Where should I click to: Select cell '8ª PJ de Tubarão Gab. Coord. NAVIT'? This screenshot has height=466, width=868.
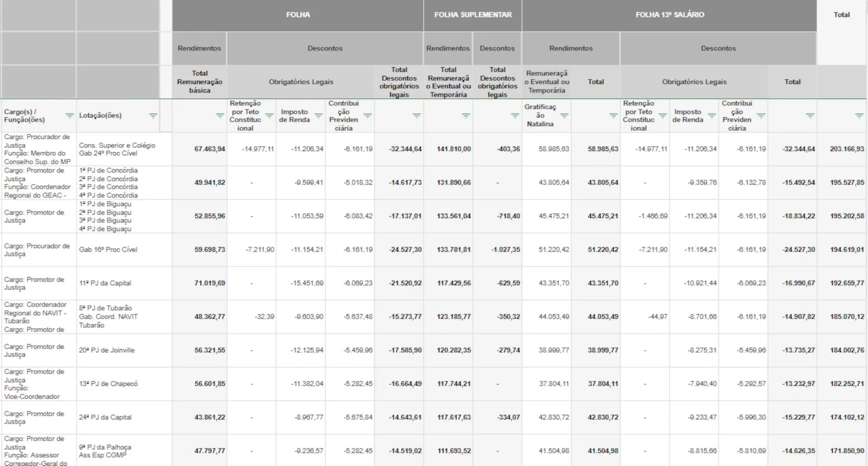point(124,317)
